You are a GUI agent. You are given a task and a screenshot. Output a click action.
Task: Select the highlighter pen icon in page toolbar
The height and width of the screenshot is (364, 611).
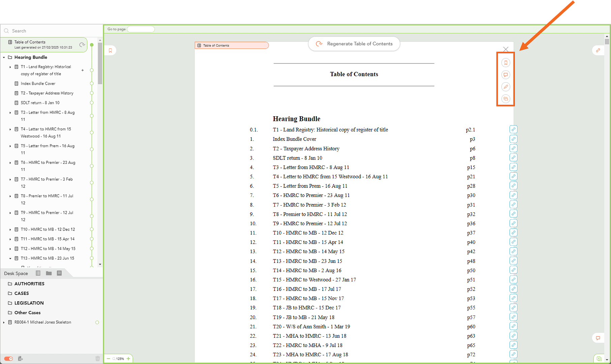pos(506,87)
